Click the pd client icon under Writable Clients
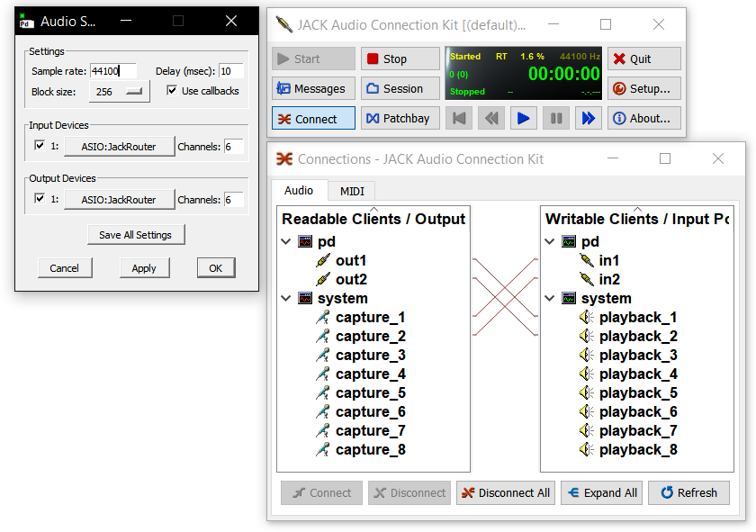The image size is (756, 532). click(569, 241)
